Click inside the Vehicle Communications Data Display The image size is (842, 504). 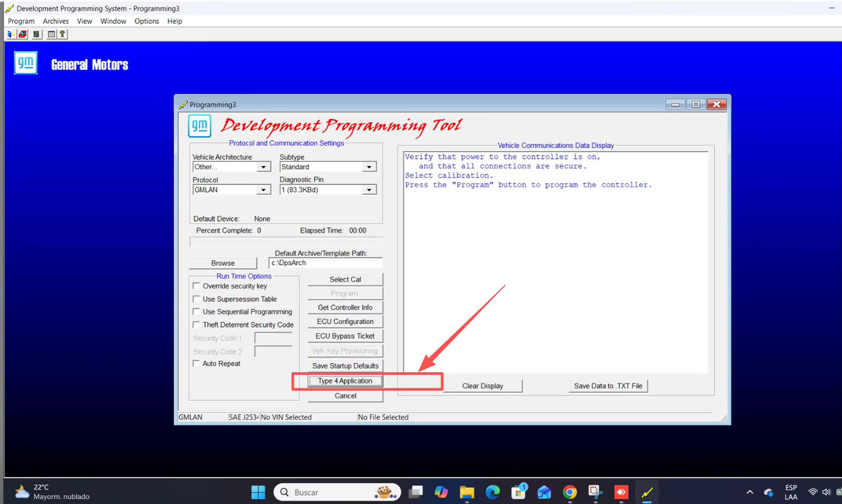(x=555, y=262)
